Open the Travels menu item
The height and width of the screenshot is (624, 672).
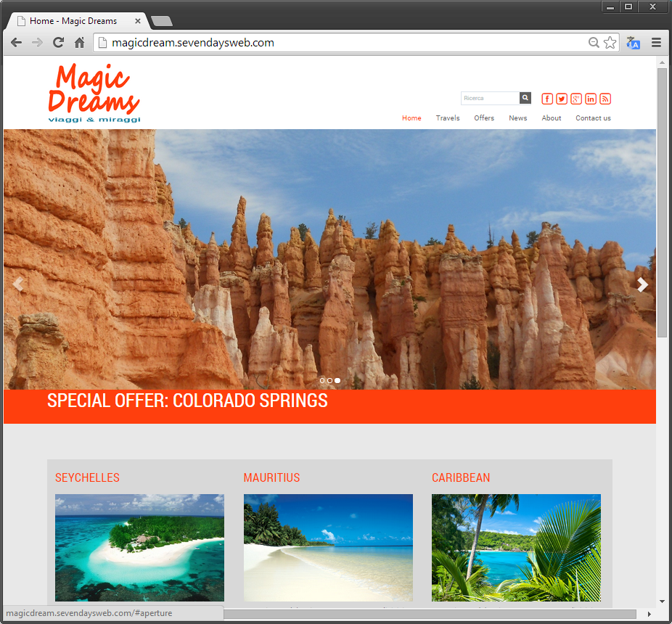point(448,118)
